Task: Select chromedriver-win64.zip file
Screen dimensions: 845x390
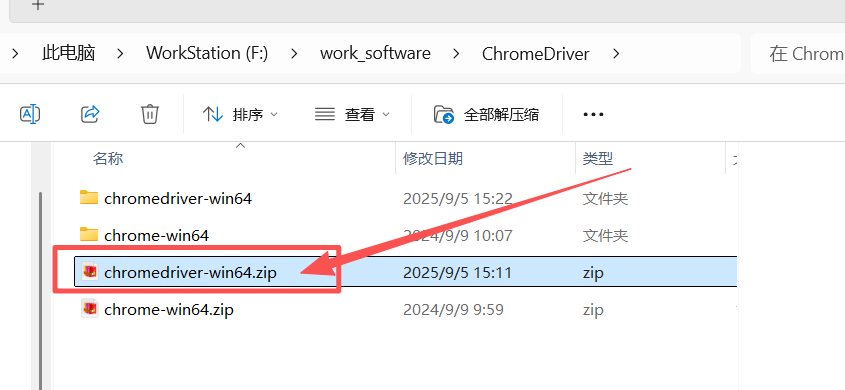Action: tap(190, 273)
